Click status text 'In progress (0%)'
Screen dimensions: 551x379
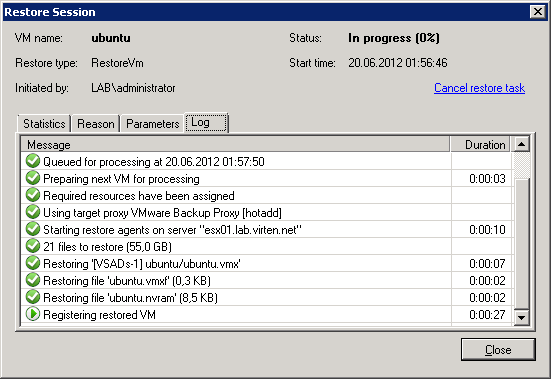click(x=394, y=38)
